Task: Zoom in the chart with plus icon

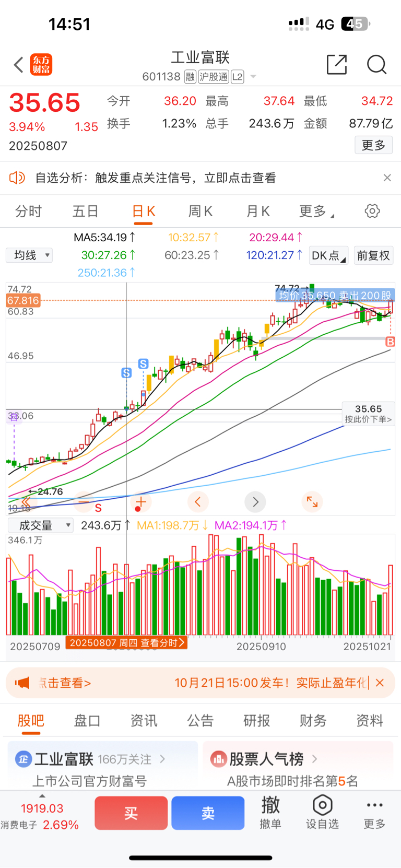Action: pos(141,502)
